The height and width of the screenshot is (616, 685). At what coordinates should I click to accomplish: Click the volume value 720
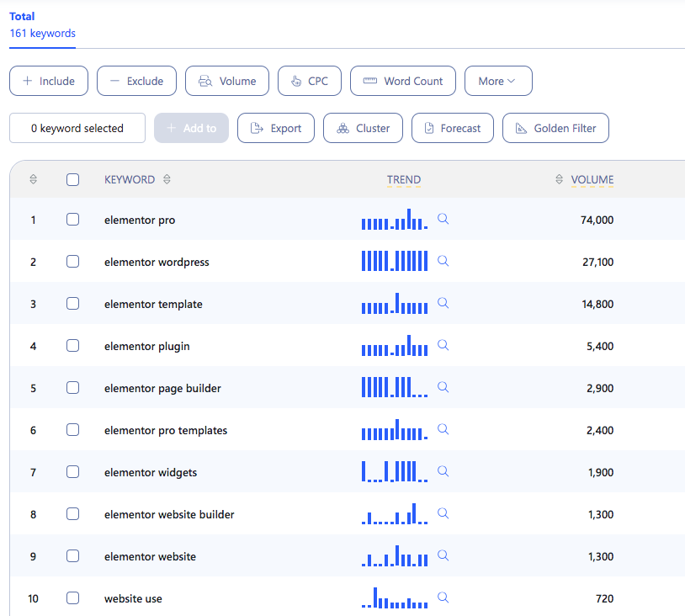604,598
